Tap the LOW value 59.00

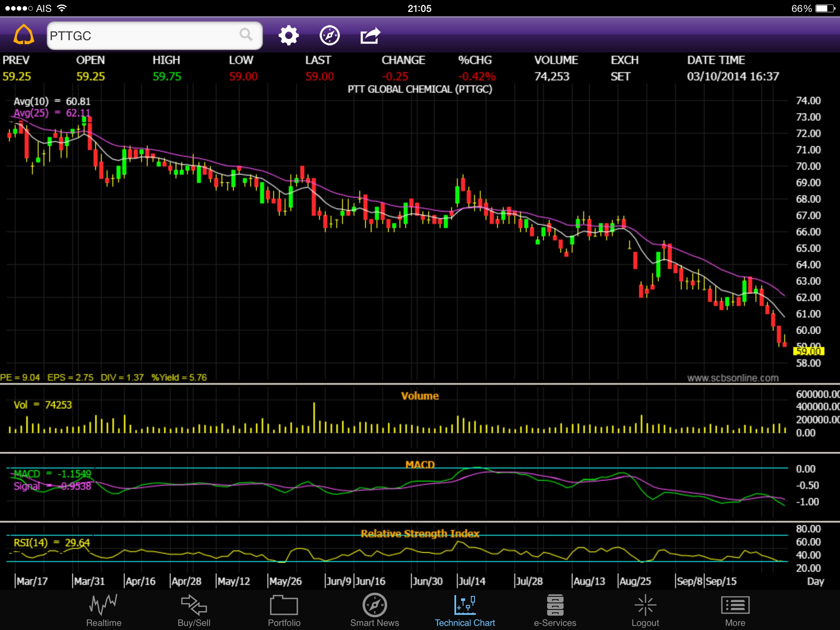click(x=243, y=77)
